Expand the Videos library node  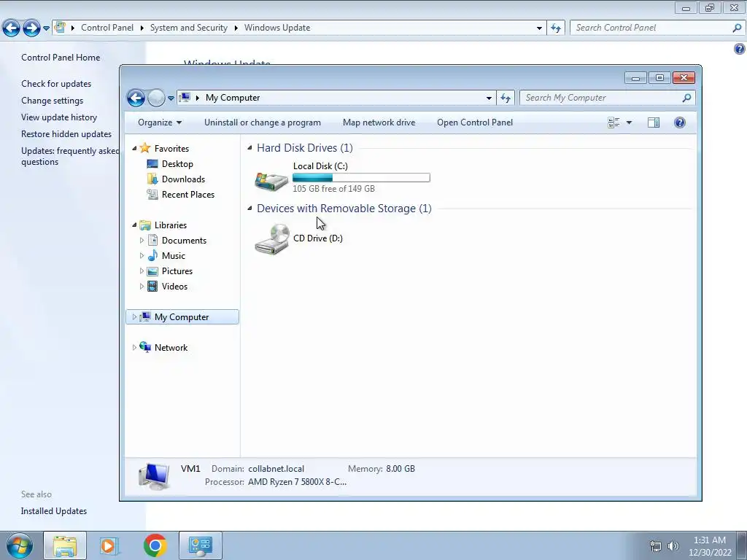click(x=142, y=286)
